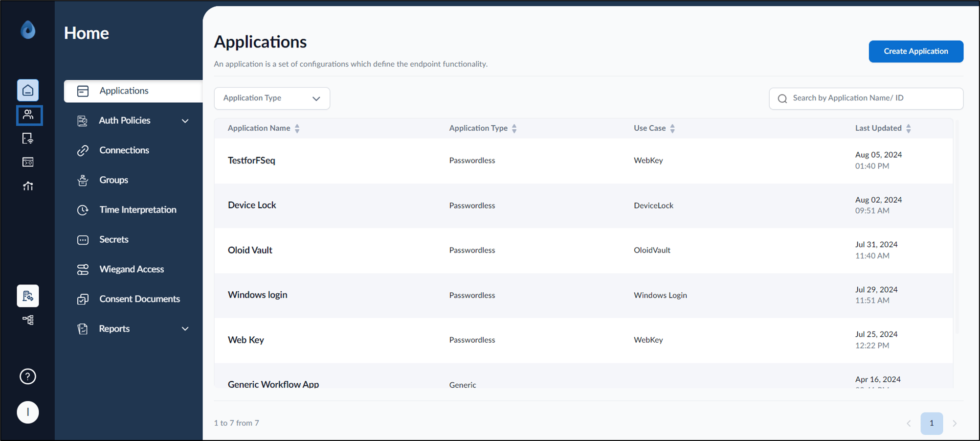Click the hierarchy tree icon in rail
Screen dimensions: 980x441
pos(28,320)
